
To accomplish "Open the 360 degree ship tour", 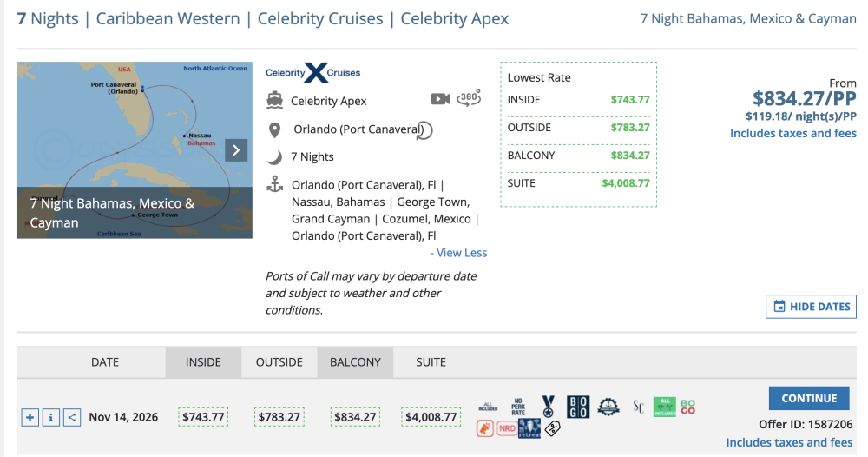I will [x=469, y=99].
